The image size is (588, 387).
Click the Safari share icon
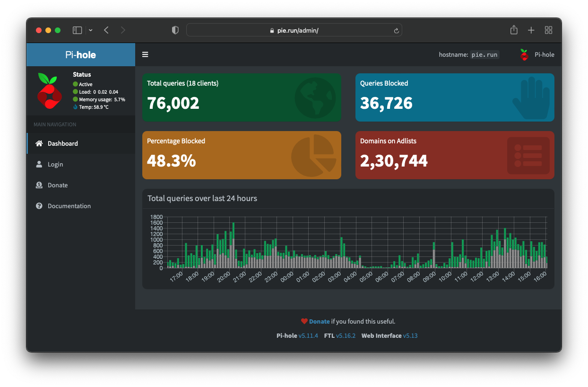pyautogui.click(x=514, y=30)
